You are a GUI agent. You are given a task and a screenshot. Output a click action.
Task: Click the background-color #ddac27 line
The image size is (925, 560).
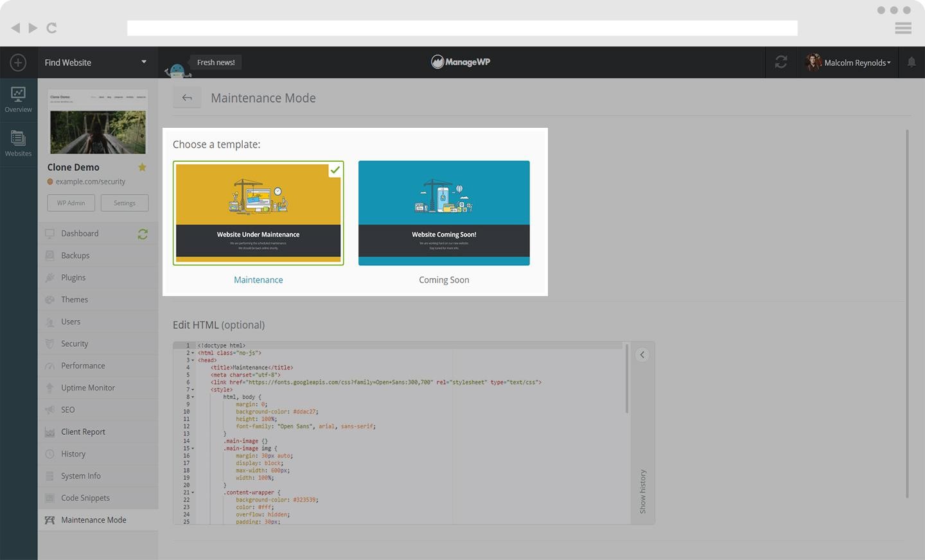tap(277, 412)
